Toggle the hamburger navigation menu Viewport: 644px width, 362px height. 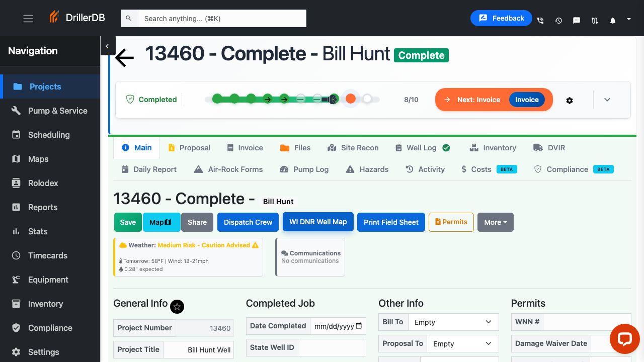(x=28, y=18)
